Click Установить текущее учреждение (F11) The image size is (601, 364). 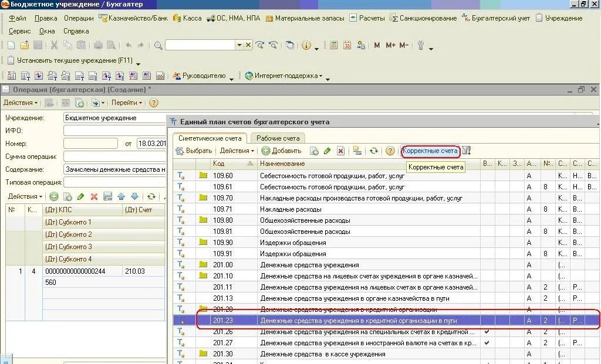[x=70, y=60]
